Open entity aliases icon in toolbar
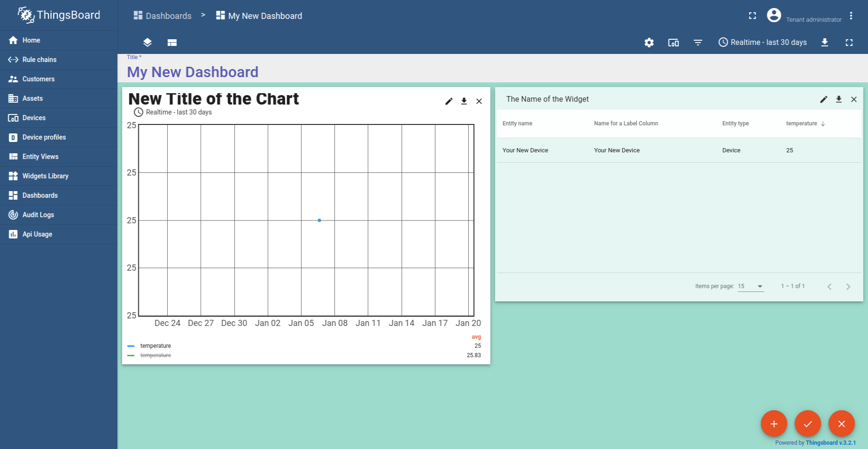The width and height of the screenshot is (868, 449). pos(673,43)
